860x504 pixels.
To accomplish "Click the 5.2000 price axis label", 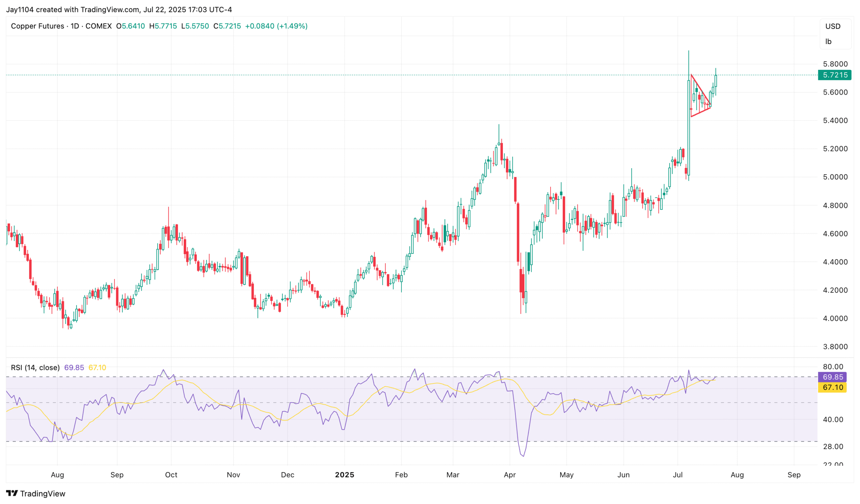I will 835,149.
